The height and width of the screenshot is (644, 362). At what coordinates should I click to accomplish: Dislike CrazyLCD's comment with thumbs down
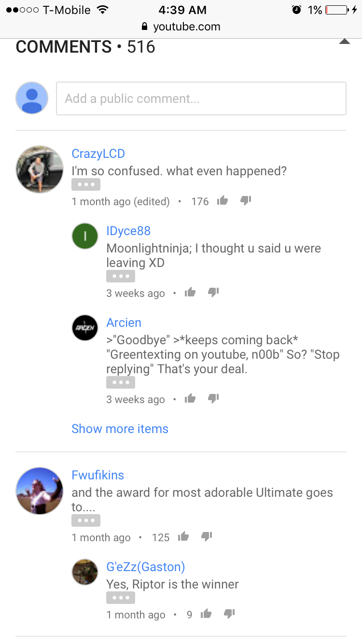pos(246,200)
